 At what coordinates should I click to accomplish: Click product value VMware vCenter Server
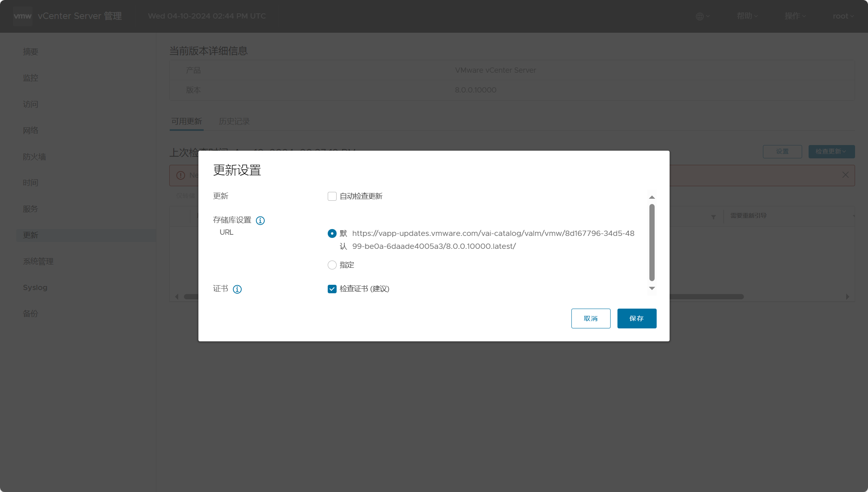coord(495,70)
